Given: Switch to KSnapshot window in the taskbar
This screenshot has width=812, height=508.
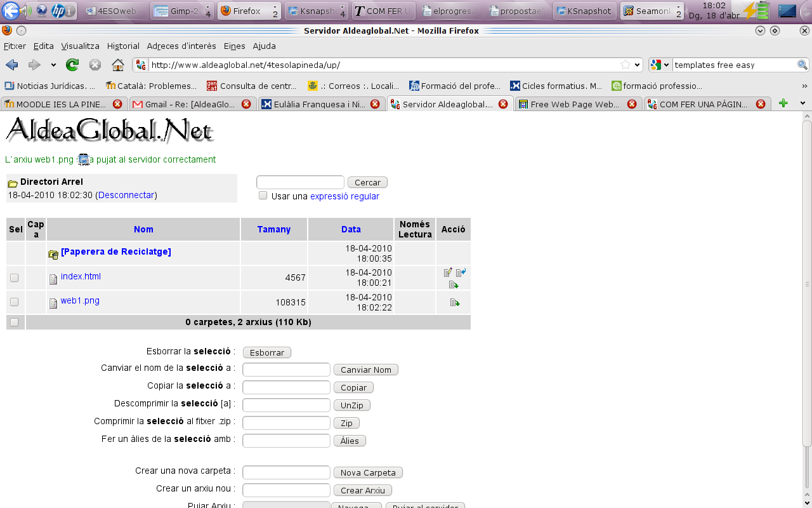Looking at the screenshot, I should [x=584, y=11].
